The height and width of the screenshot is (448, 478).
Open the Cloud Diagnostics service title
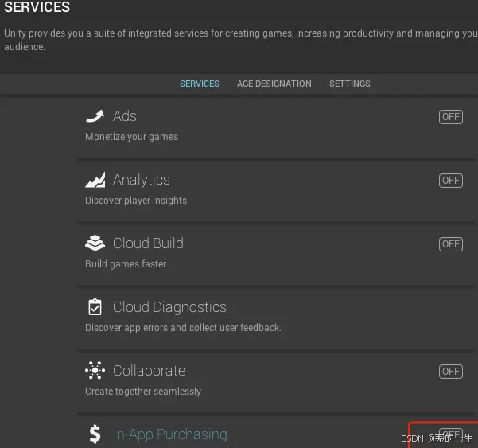tap(169, 307)
